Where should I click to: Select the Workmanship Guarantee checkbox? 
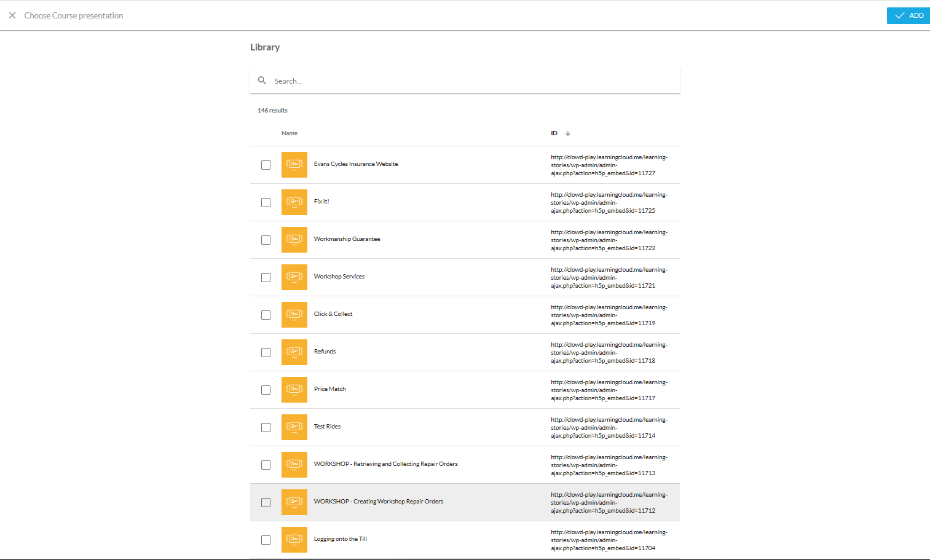click(x=266, y=240)
